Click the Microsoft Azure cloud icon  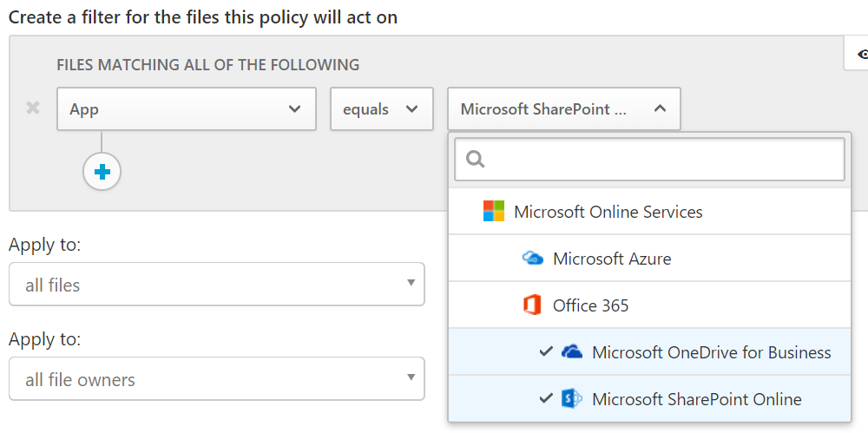tap(532, 259)
